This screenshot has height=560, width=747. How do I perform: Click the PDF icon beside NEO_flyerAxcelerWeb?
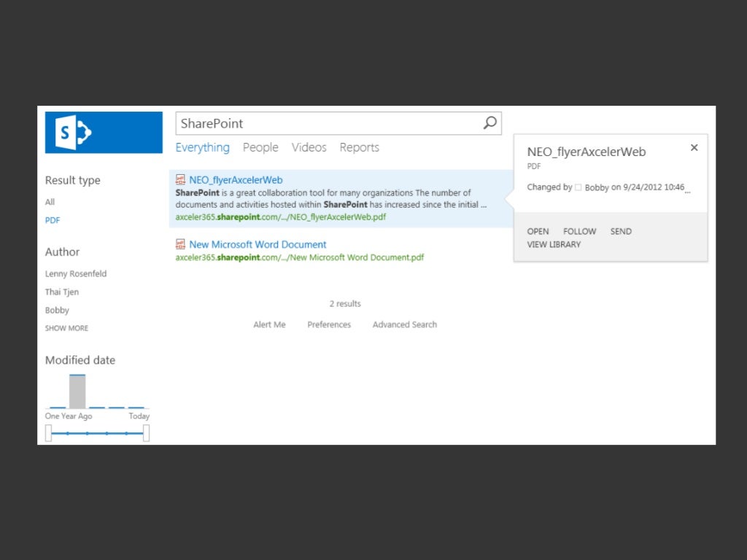coord(180,179)
